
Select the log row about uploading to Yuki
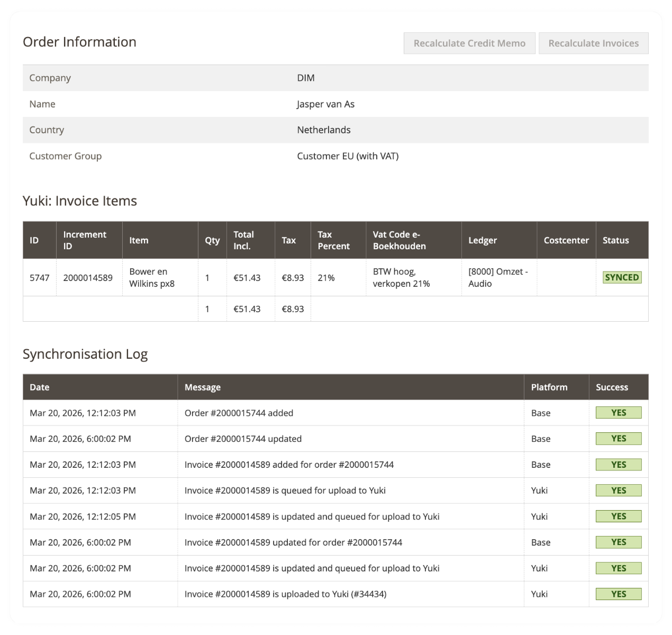pos(286,594)
